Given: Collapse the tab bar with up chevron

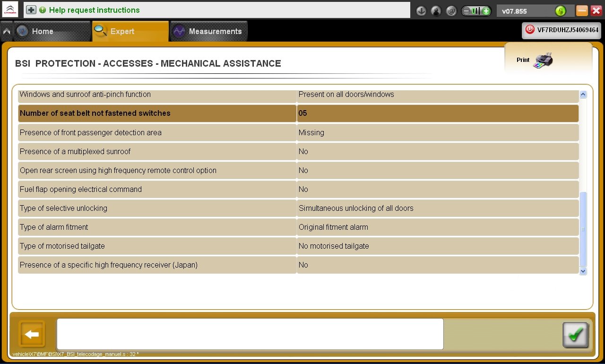Looking at the screenshot, I should point(7,32).
